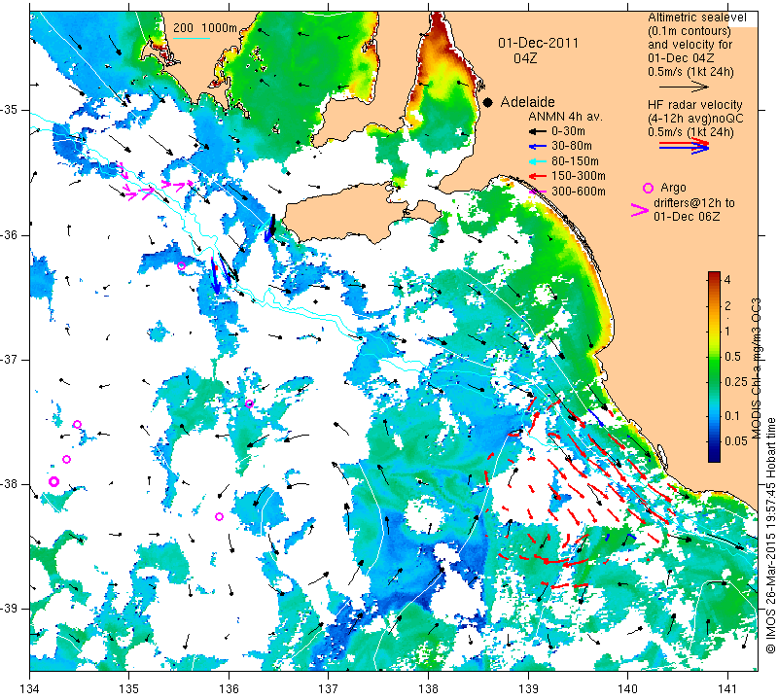
Task: Click the red top of the chlorophyll colorbar
Action: (714, 276)
